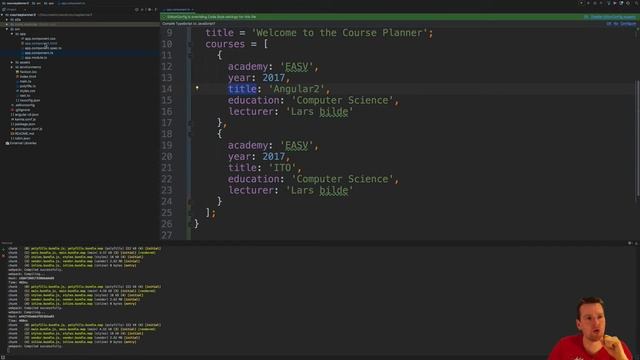Image resolution: width=640 pixels, height=360 pixels.
Task: Open styles.css in the project tree
Action: [x=27, y=91]
